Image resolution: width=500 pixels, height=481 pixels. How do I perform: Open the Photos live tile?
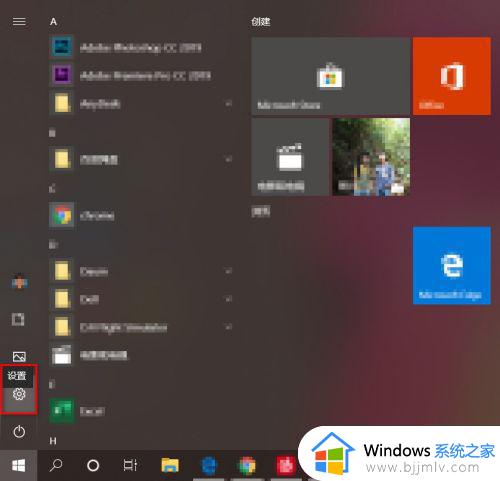point(371,157)
